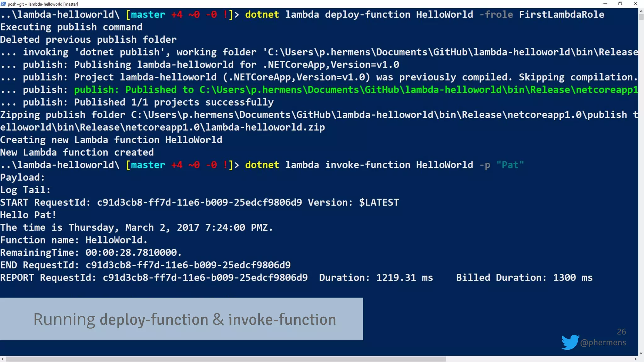The height and width of the screenshot is (362, 644).
Task: Click 'Zipping publish folder' output line
Action: click(319, 115)
